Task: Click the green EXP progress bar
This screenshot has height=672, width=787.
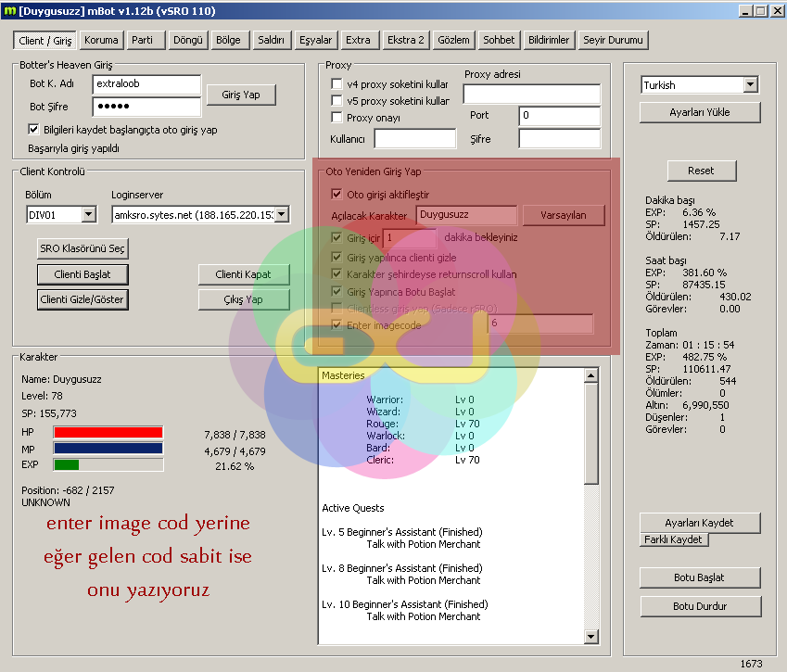Action: point(108,464)
